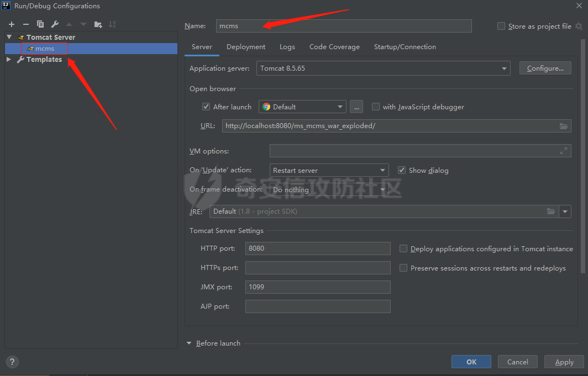Click the Configure... button
588x376 pixels.
coord(545,68)
